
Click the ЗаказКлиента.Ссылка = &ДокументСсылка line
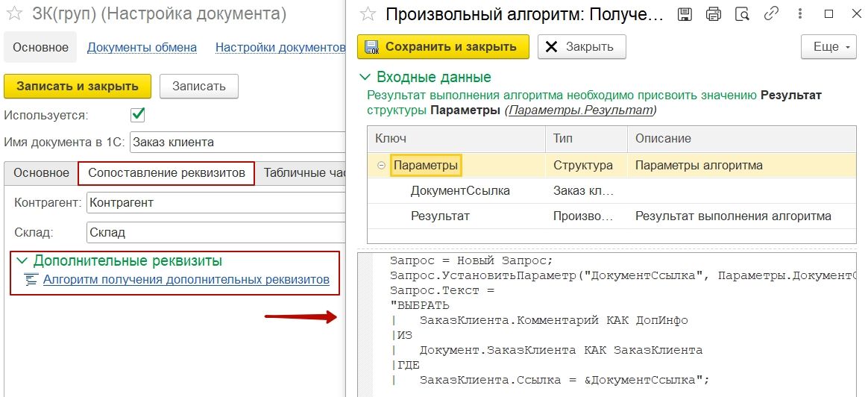click(x=564, y=381)
